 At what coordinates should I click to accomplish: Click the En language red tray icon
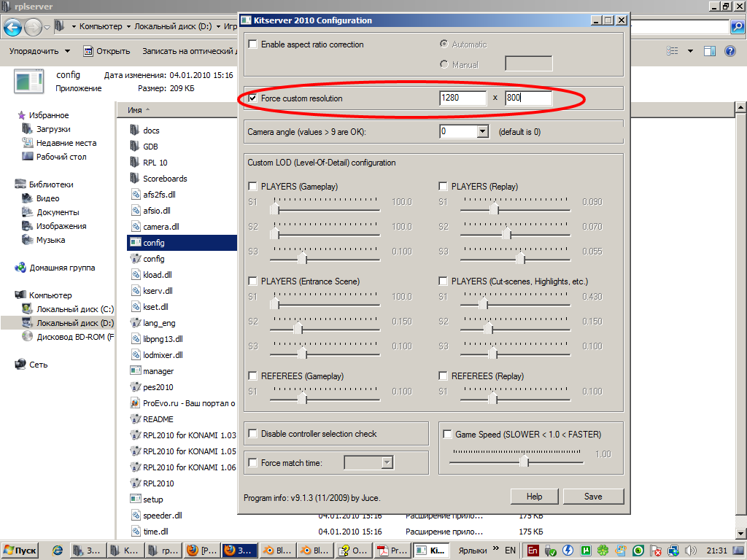pyautogui.click(x=533, y=551)
